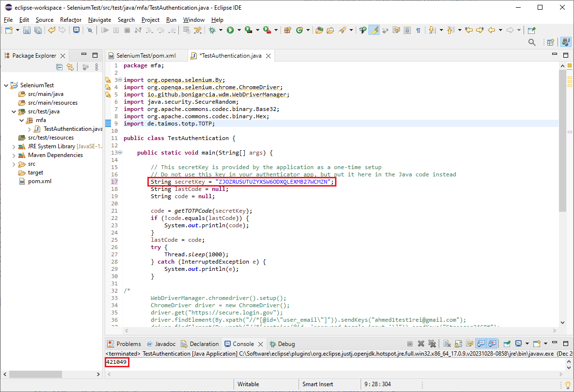Viewport: 574px width, 392px height.
Task: Open the Refactor menu
Action: [71, 20]
